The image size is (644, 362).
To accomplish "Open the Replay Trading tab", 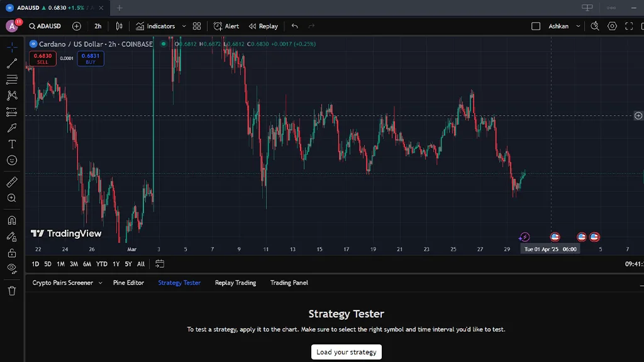I will pos(235,283).
